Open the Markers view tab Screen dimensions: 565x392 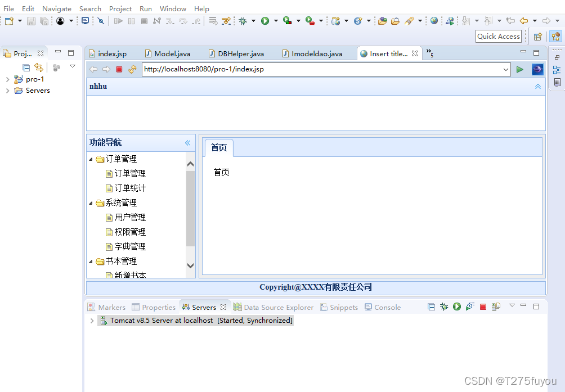(x=107, y=308)
